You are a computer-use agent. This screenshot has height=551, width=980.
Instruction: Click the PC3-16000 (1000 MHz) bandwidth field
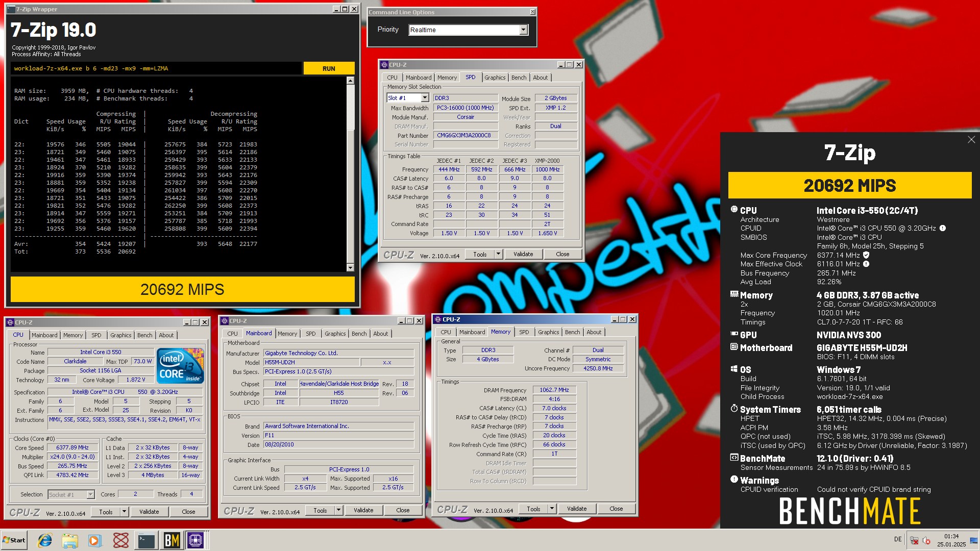pos(466,108)
